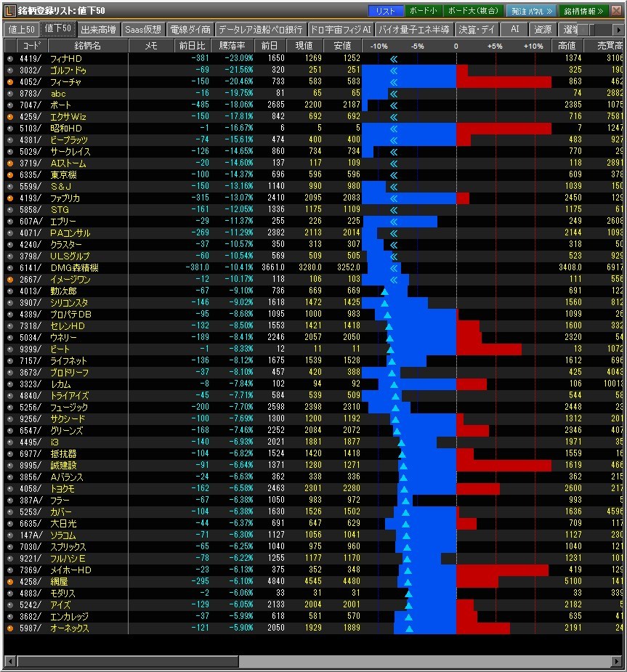Viewport: 627px width, 672px height.
Task: Click the right arrow of horizontal scrollbar
Action: click(616, 661)
